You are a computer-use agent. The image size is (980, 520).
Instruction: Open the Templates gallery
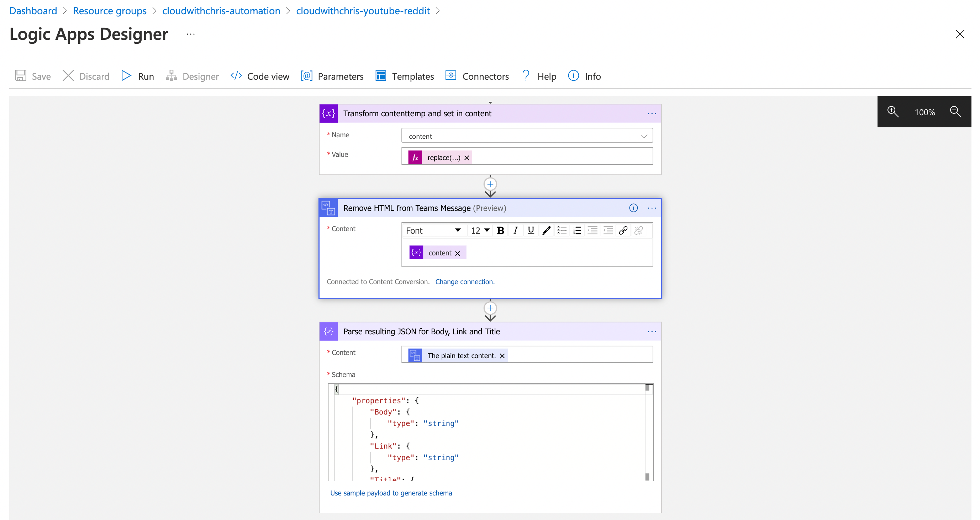(404, 76)
